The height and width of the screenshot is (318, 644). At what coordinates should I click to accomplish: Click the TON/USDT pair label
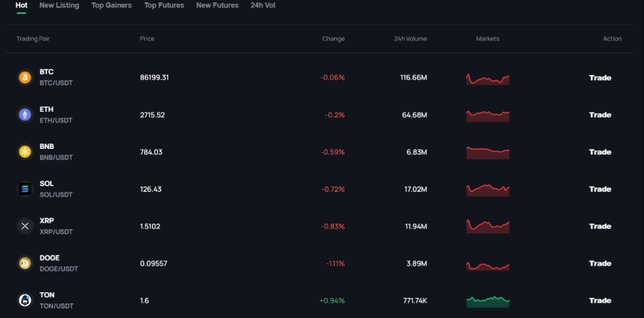[56, 306]
